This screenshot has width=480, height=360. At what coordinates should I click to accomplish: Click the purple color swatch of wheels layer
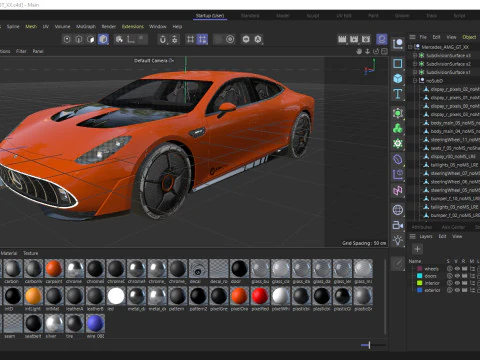tap(420, 269)
